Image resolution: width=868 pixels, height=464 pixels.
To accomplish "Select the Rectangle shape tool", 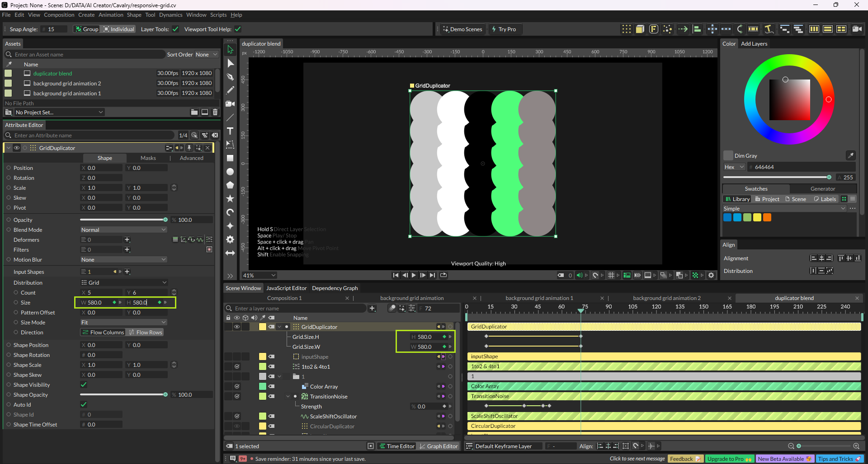I will point(230,158).
